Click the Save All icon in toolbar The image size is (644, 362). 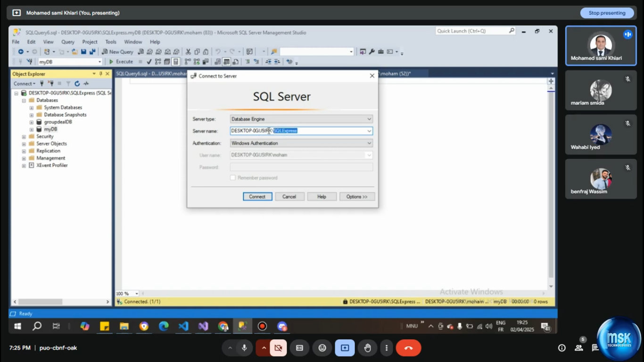(92, 52)
